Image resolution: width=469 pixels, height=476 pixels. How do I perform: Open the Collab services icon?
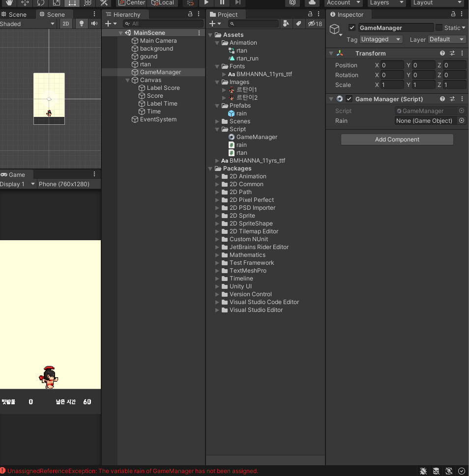(293, 2)
